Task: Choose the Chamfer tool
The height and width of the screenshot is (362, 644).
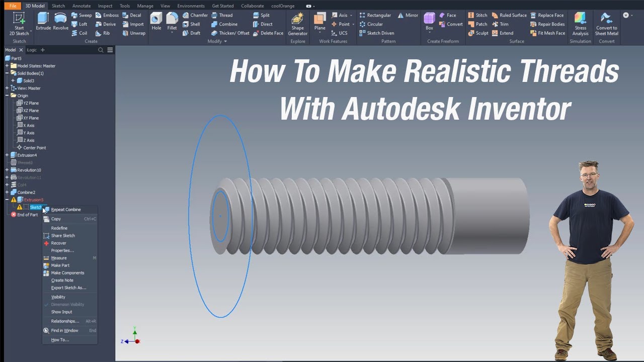Action: 195,15
